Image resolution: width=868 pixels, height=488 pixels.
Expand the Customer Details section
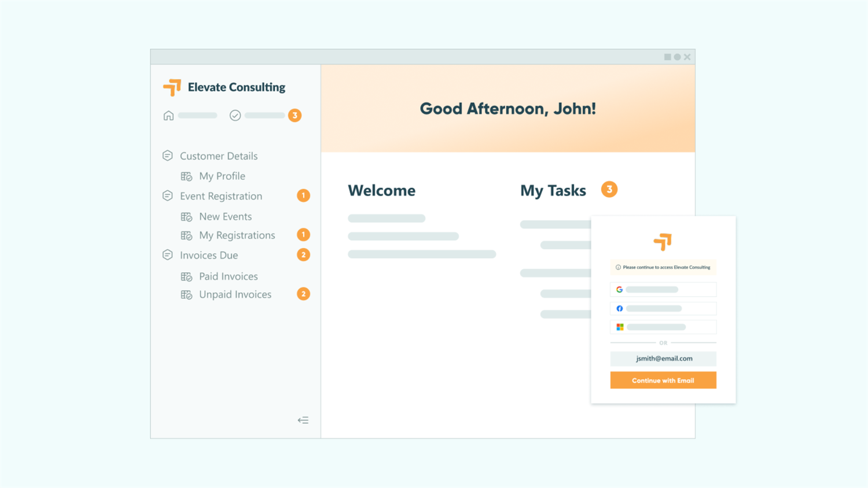pos(167,156)
